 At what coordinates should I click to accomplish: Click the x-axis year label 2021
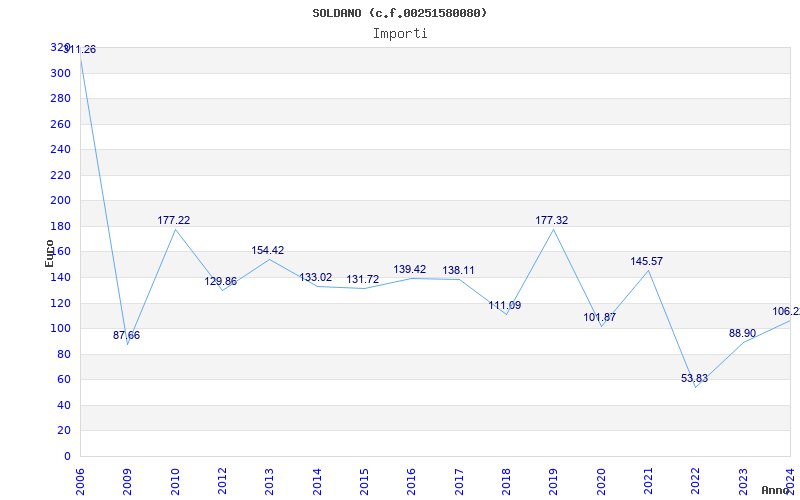coord(648,482)
